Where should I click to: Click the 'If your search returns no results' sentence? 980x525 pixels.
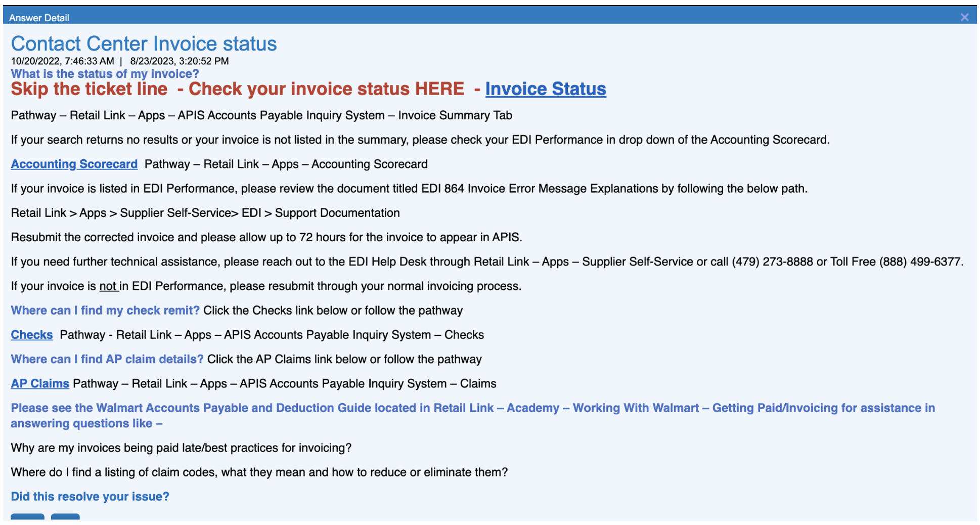(420, 140)
